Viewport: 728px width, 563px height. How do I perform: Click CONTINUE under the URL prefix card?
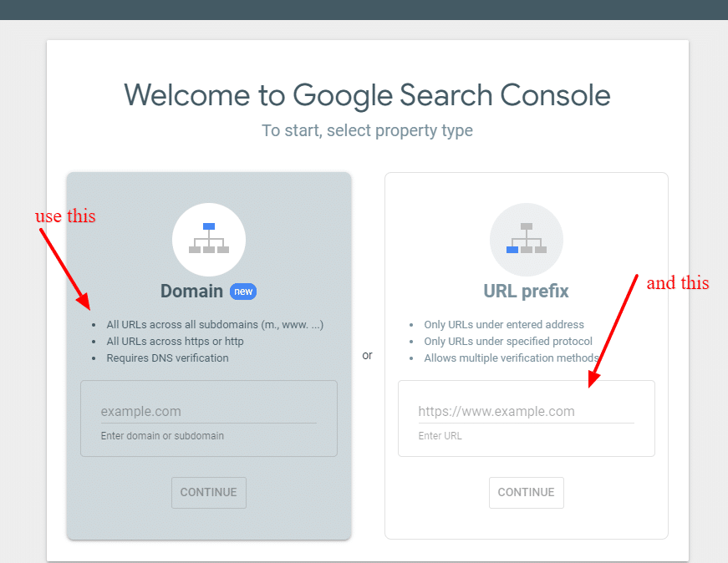[527, 493]
